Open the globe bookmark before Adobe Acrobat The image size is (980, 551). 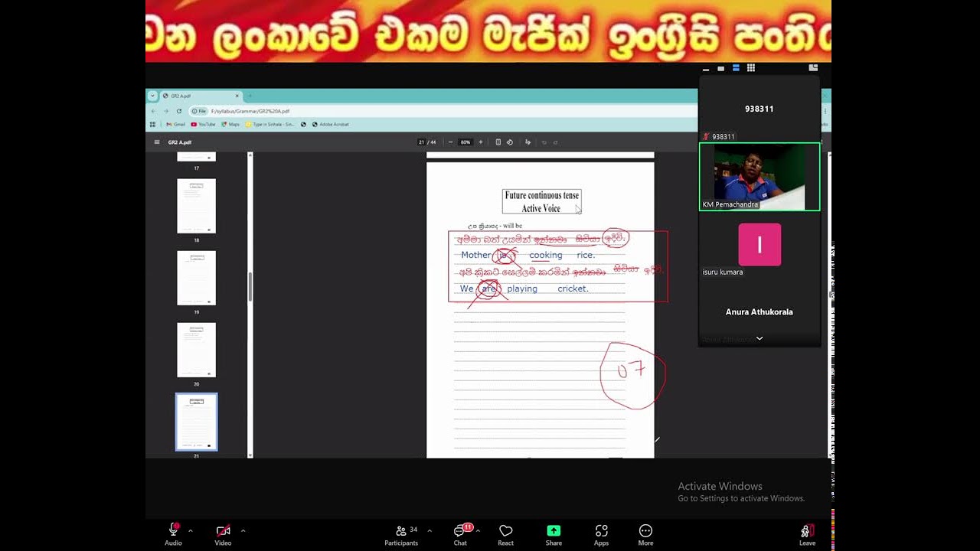304,124
